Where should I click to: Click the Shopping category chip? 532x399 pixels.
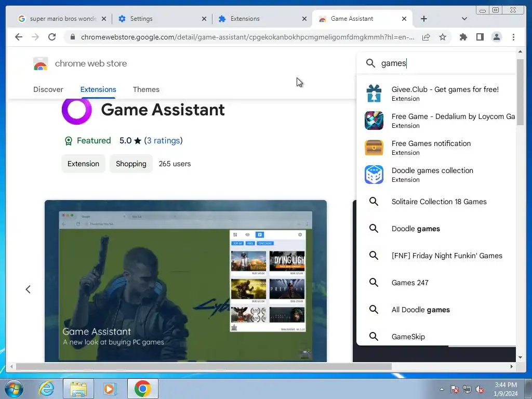pos(131,164)
